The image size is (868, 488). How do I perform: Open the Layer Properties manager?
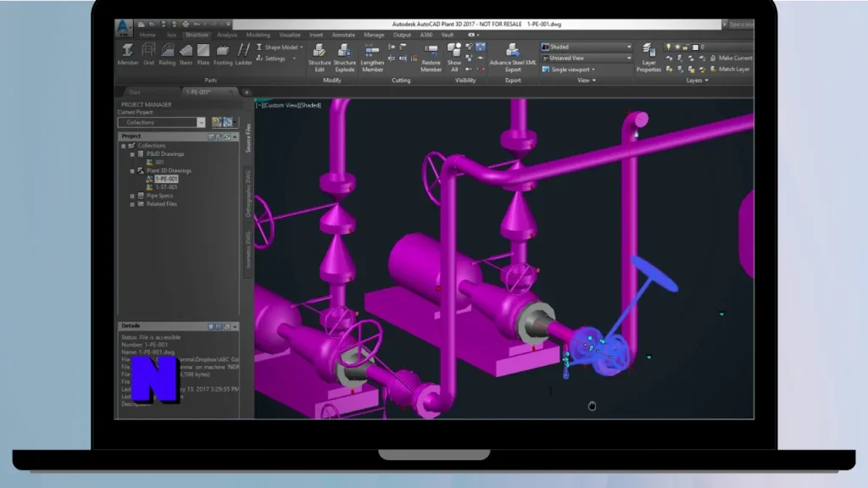[x=648, y=58]
